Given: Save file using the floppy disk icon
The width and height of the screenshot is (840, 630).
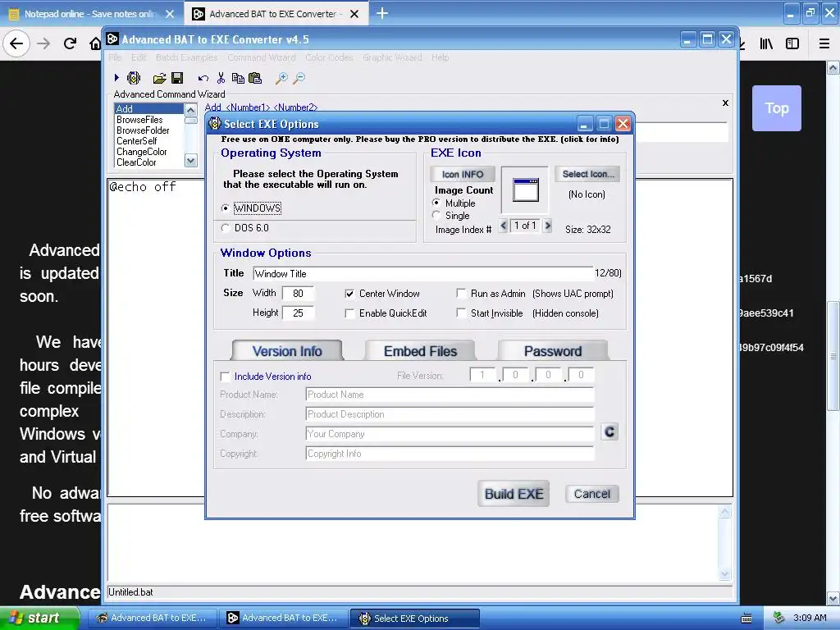Looking at the screenshot, I should pos(177,78).
